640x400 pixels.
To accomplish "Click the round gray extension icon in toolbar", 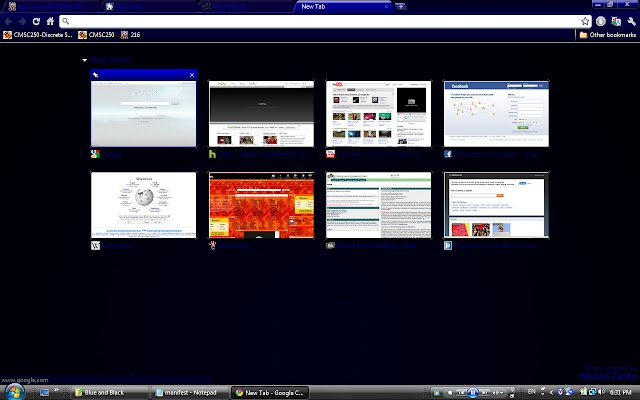I will 601,21.
